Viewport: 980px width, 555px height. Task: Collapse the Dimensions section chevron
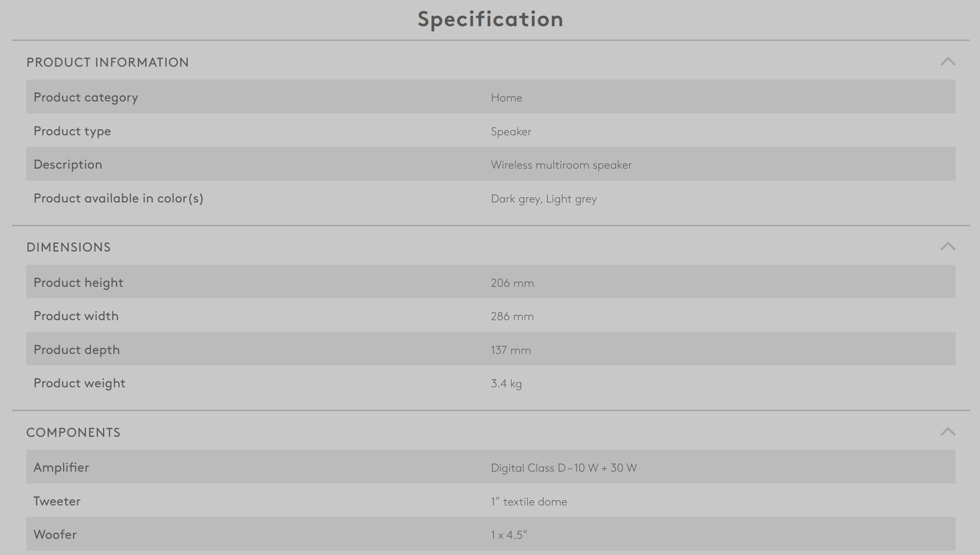point(948,247)
